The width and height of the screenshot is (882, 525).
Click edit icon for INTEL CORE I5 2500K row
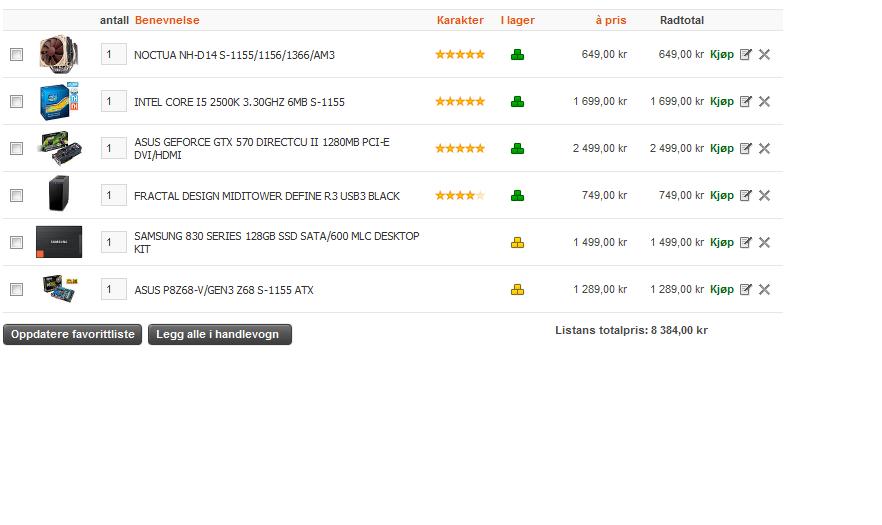click(745, 101)
